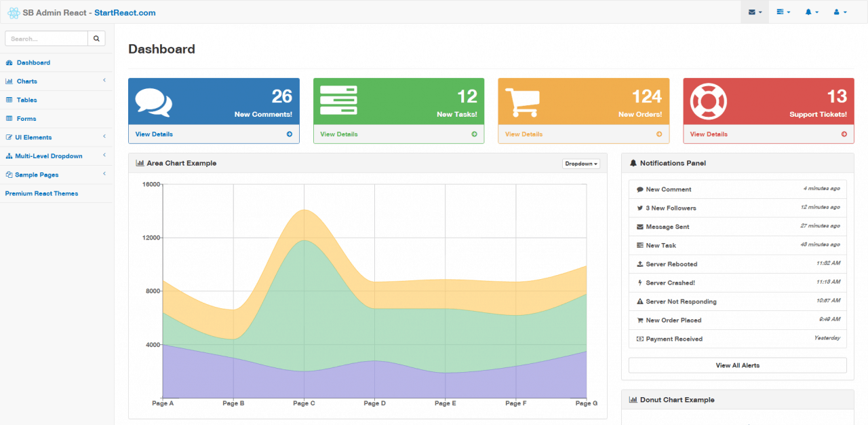
Task: Click arrow icon on New Comments footer
Action: click(290, 134)
